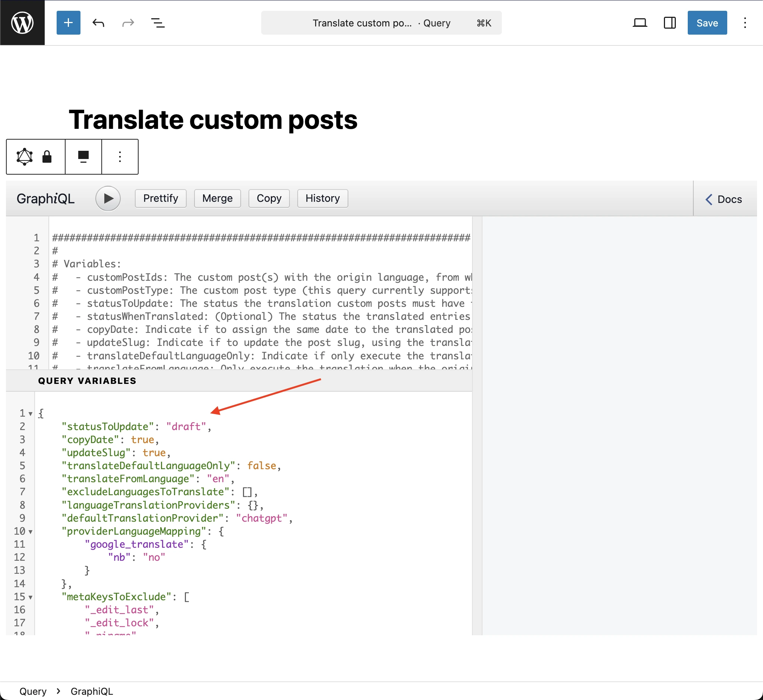The image size is (763, 700).
Task: Execute the GraphiQL query with the play button
Action: click(108, 198)
